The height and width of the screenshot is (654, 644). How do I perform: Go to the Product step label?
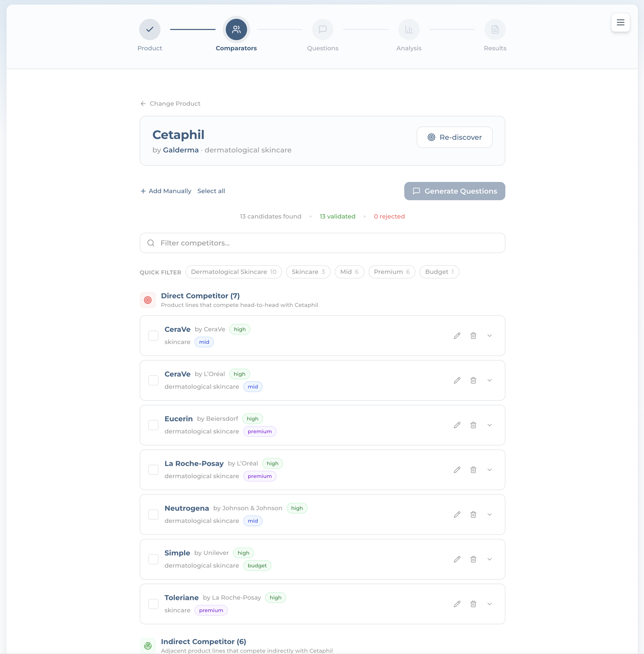pos(150,48)
